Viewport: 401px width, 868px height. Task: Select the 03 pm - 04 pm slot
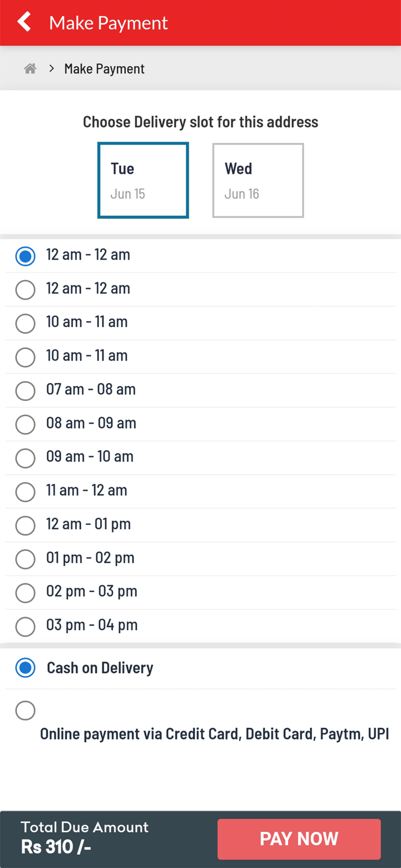coord(25,626)
